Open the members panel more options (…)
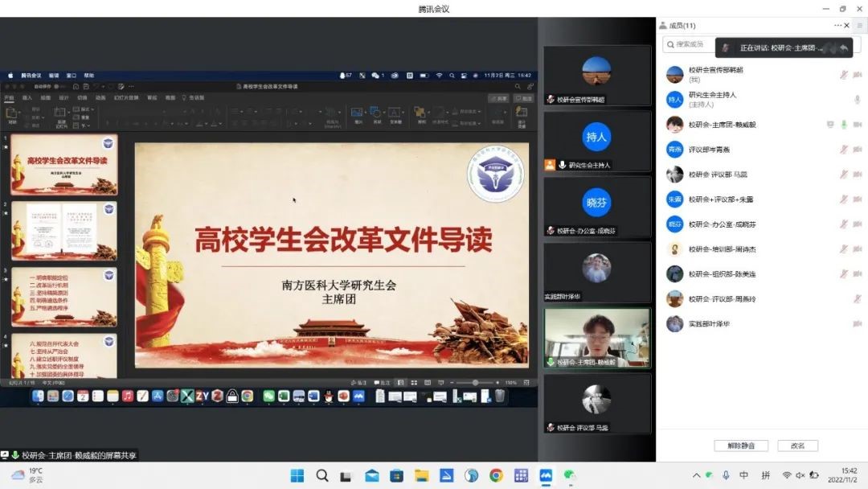 click(837, 26)
